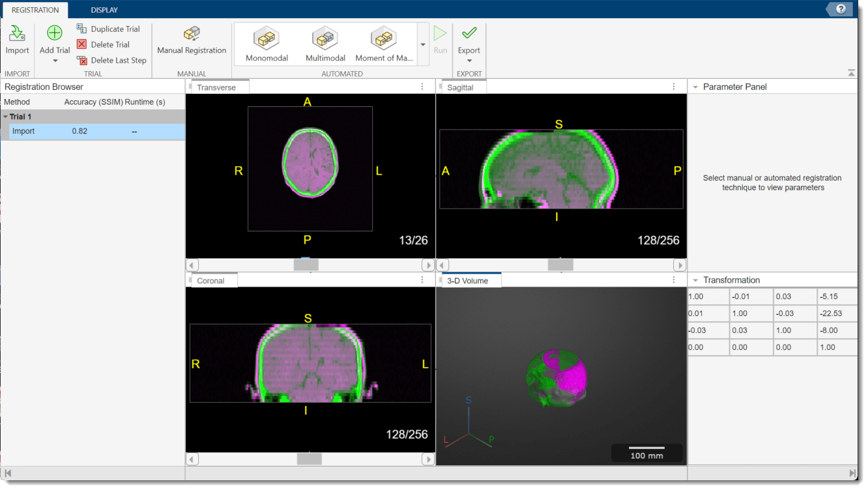Expand the automated registration gallery dropdown

click(x=422, y=44)
